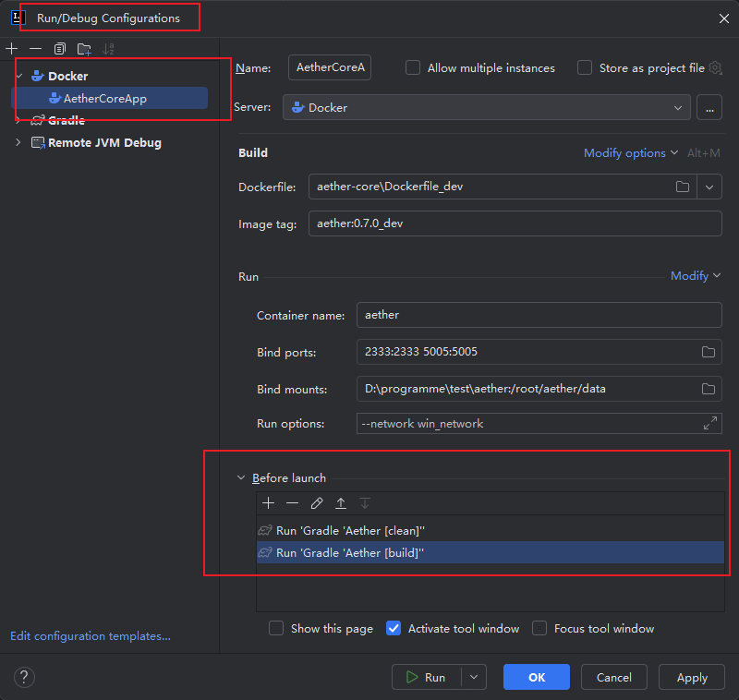Check Focus tool window option
The image size is (739, 700).
(539, 628)
